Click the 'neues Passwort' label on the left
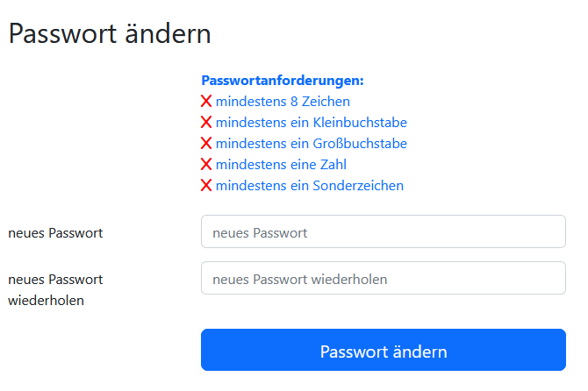The width and height of the screenshot is (588, 391). [55, 233]
